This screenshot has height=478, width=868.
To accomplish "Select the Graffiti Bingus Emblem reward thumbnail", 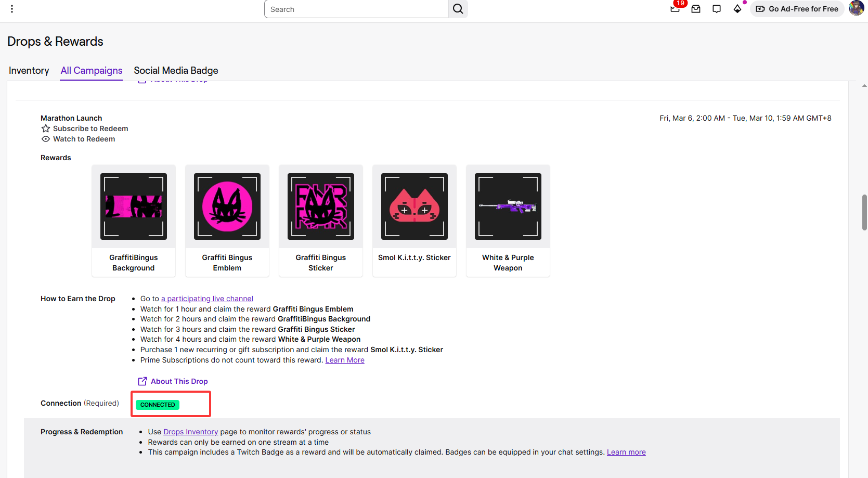I will (x=227, y=206).
